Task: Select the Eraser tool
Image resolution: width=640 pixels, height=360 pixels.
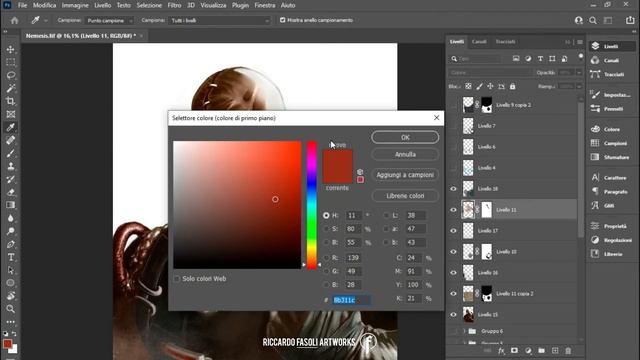Action: 11,192
